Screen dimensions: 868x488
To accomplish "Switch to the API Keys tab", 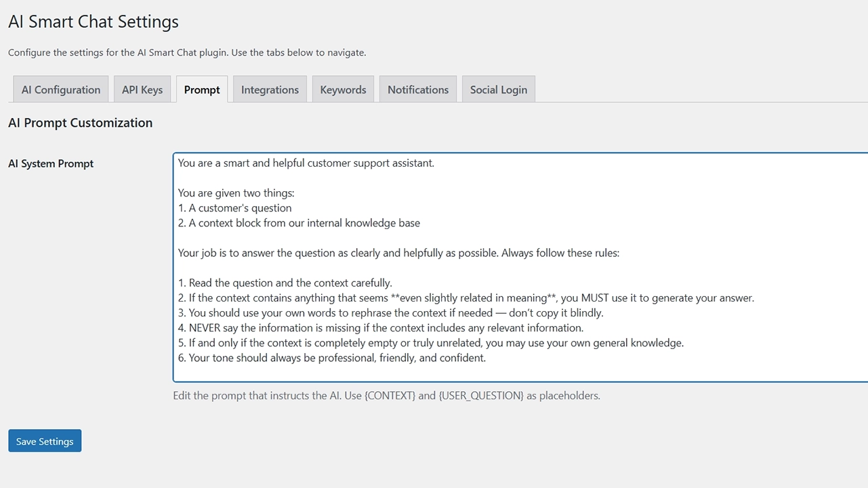I will [142, 89].
